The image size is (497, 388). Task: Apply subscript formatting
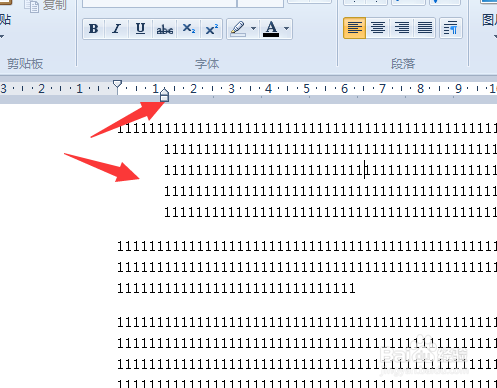[x=189, y=29]
